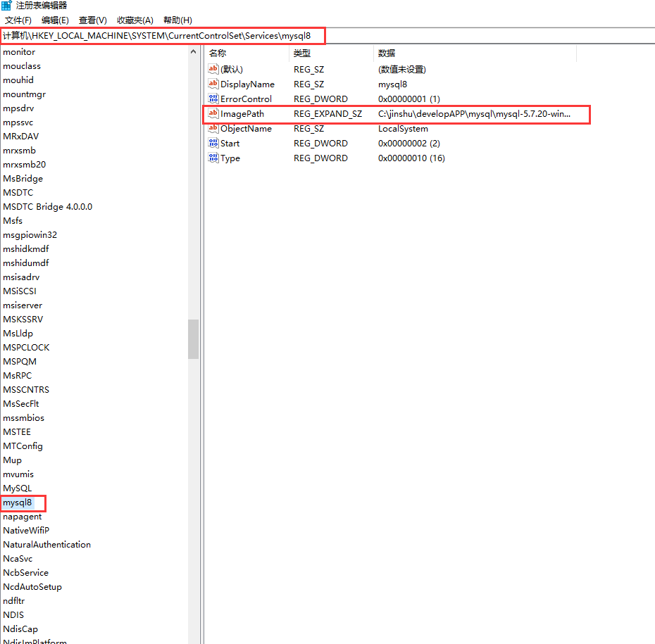
Task: Select the MSKSSRV key
Action: pos(23,320)
